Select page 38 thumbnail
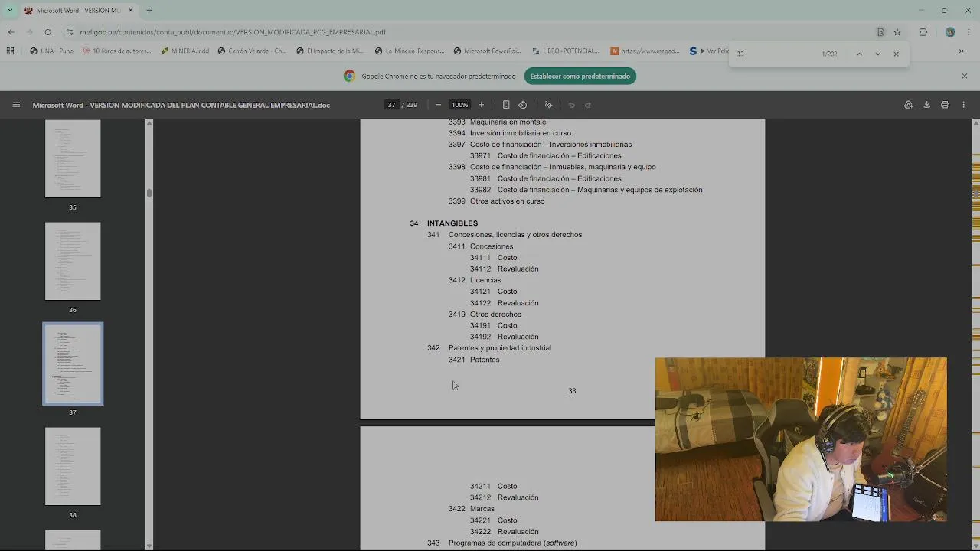This screenshot has height=551, width=980. (73, 466)
